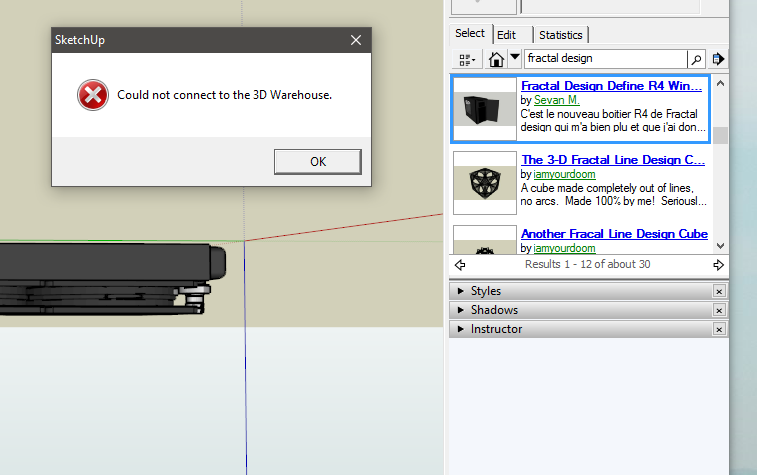This screenshot has width=757, height=475.
Task: Close the SketchUp error dialog with X
Action: pyautogui.click(x=356, y=40)
